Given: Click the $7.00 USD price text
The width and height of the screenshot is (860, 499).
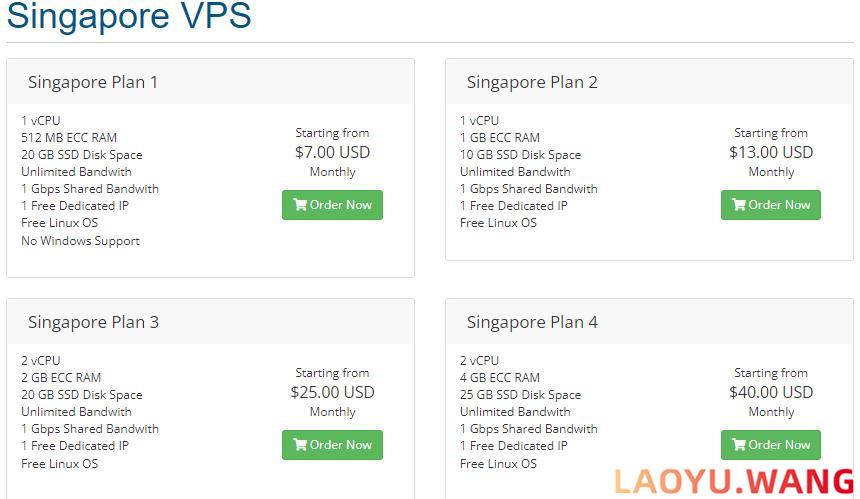Looking at the screenshot, I should point(332,152).
